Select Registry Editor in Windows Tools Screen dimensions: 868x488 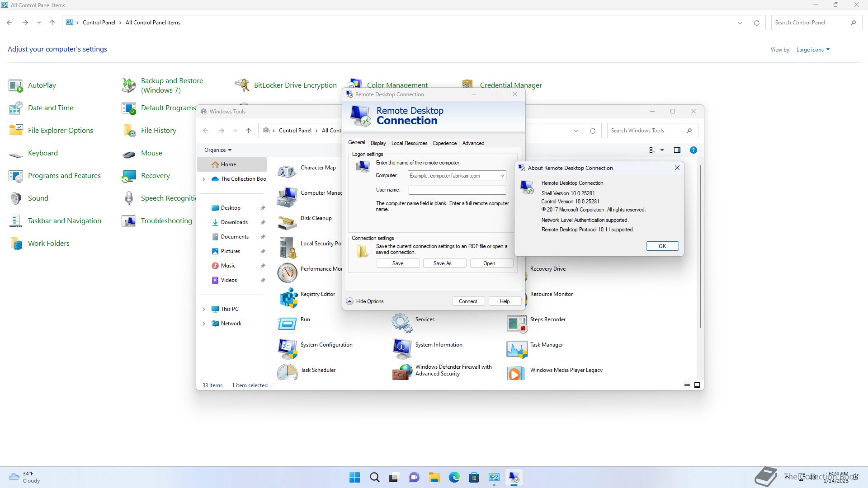[x=307, y=298]
